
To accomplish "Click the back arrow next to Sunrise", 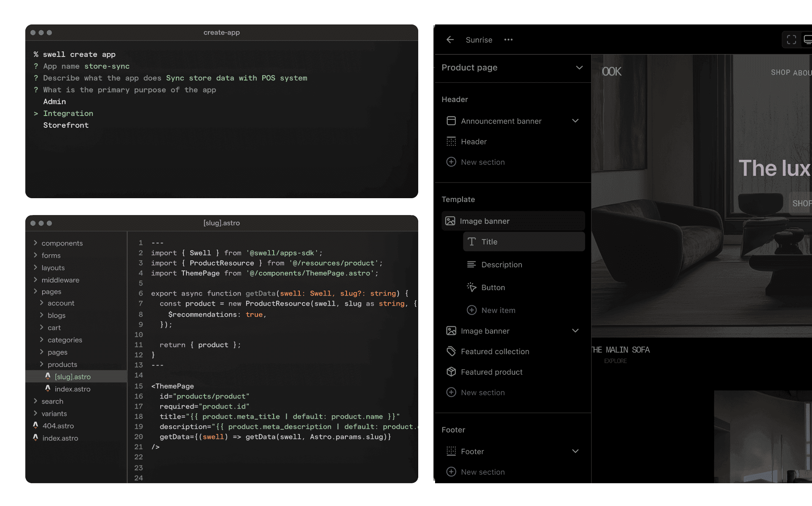I will click(x=450, y=40).
